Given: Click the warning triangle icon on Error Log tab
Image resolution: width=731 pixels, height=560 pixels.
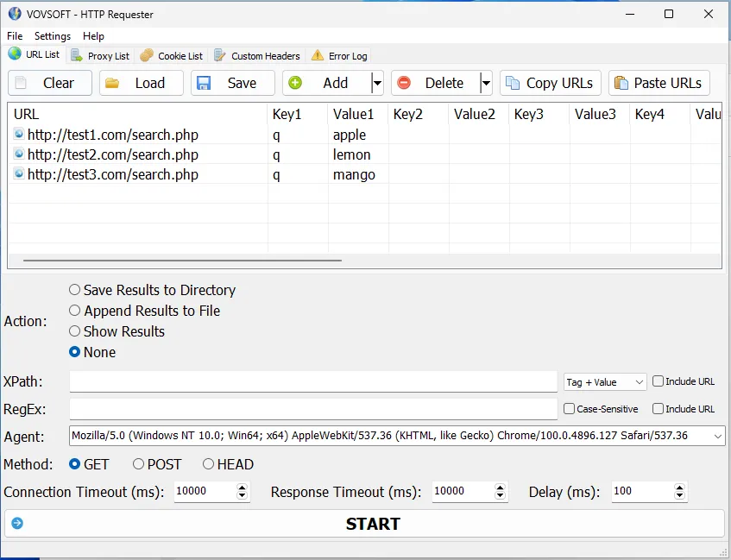Looking at the screenshot, I should [317, 55].
